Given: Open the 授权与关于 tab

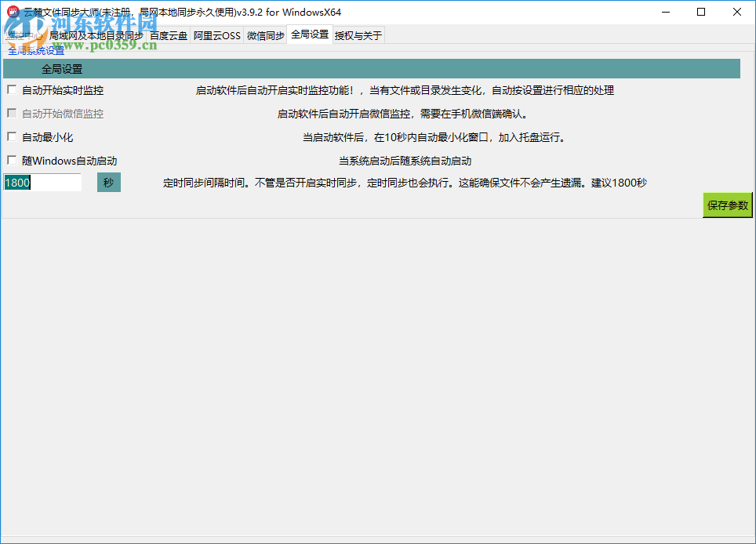Looking at the screenshot, I should pyautogui.click(x=358, y=35).
